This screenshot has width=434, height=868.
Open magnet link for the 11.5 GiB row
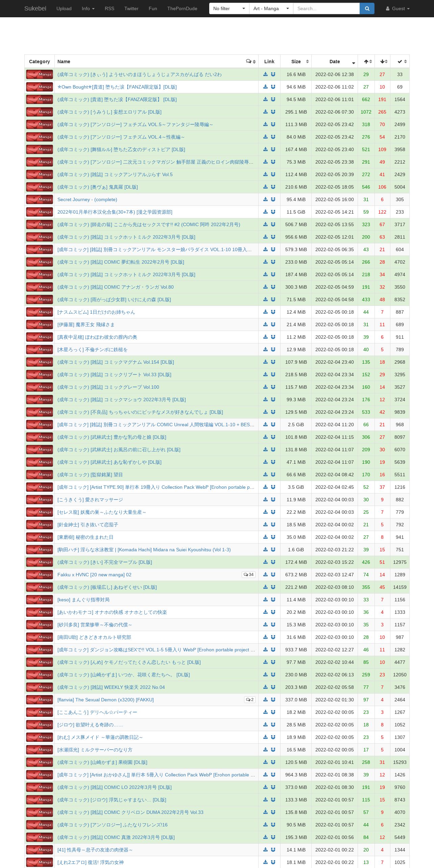(x=273, y=212)
